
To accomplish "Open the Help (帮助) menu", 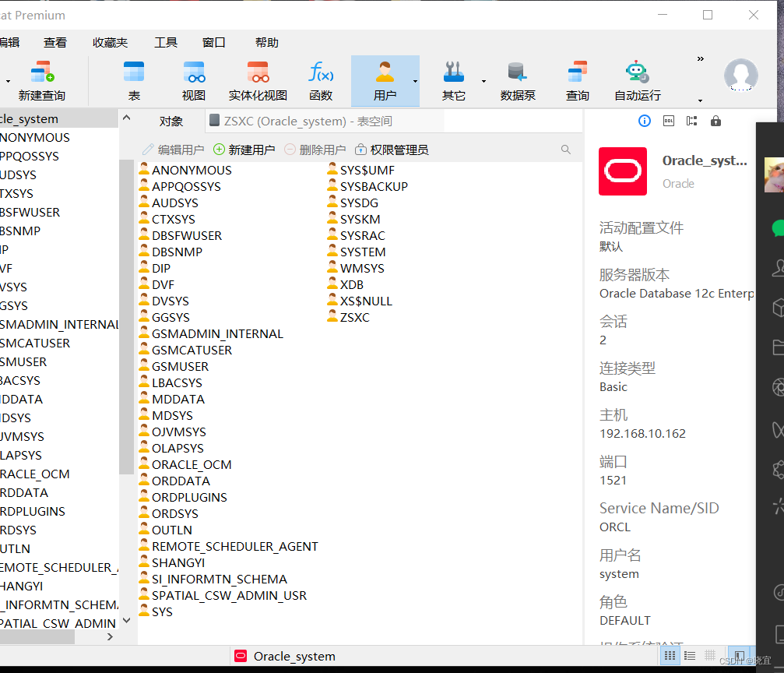I will (266, 43).
